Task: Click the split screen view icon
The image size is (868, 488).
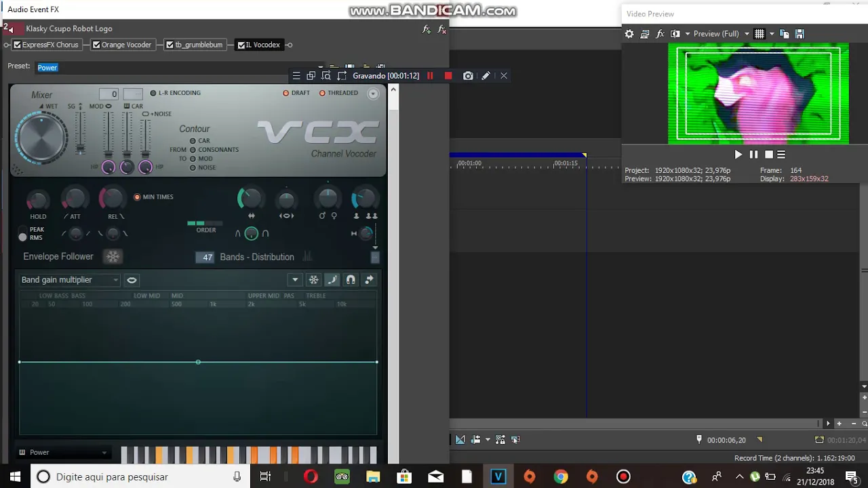Action: (675, 34)
